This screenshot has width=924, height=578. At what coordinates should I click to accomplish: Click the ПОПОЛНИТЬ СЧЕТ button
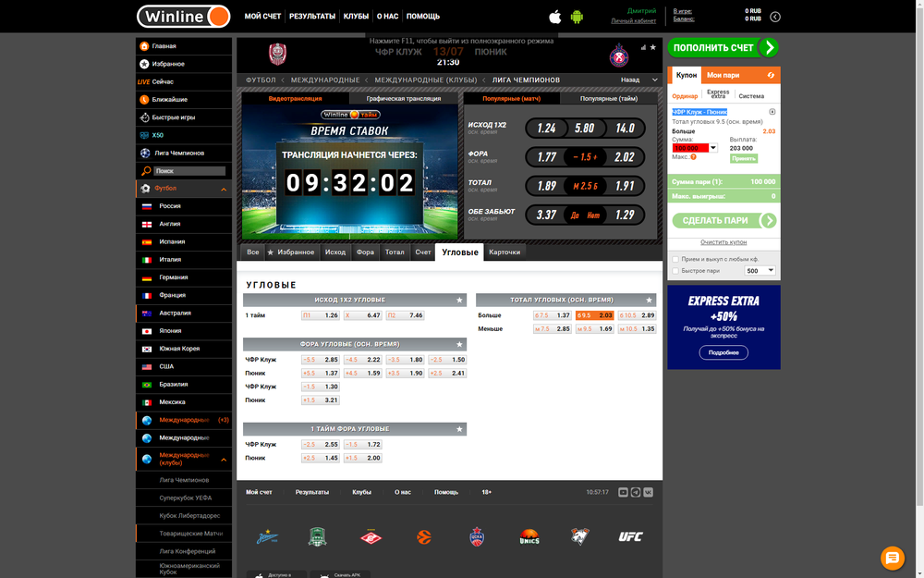tap(723, 48)
